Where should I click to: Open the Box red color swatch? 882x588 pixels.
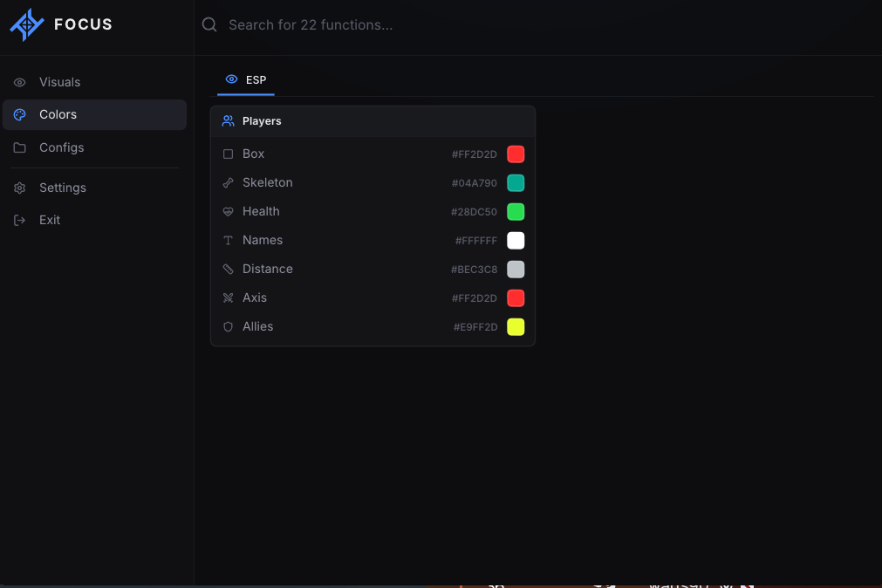(x=516, y=154)
